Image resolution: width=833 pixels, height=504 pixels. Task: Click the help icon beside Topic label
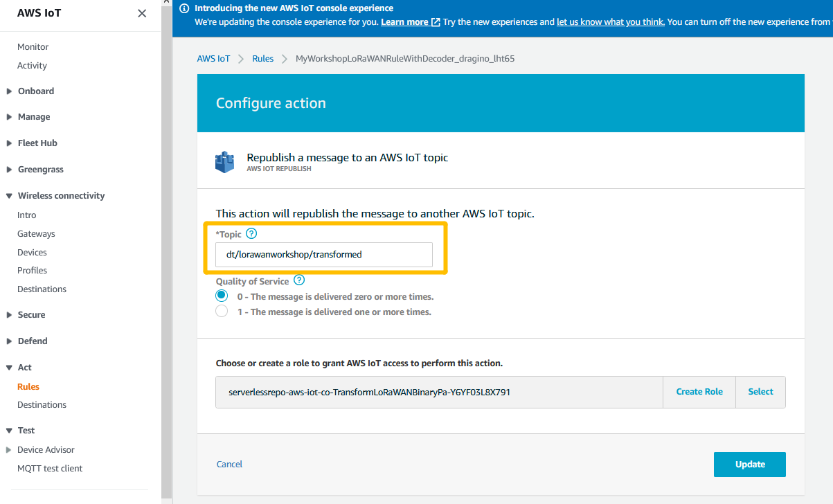(x=251, y=234)
